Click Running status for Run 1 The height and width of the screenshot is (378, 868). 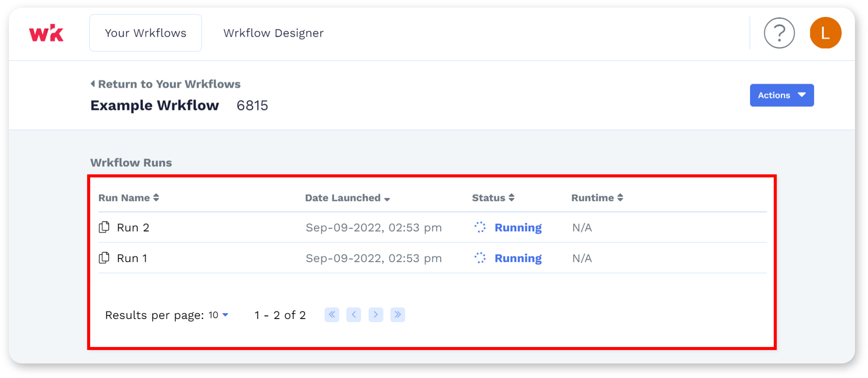coord(518,258)
